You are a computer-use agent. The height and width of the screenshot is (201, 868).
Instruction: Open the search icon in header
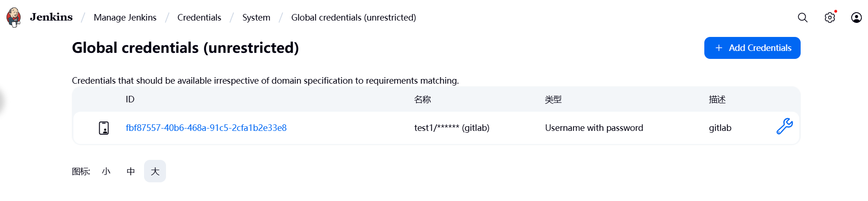[803, 18]
